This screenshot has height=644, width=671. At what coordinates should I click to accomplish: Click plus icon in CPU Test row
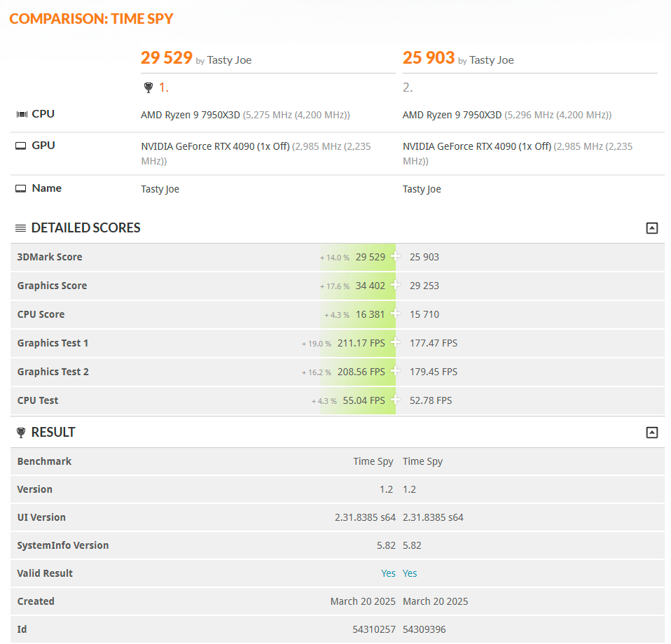[x=396, y=400]
